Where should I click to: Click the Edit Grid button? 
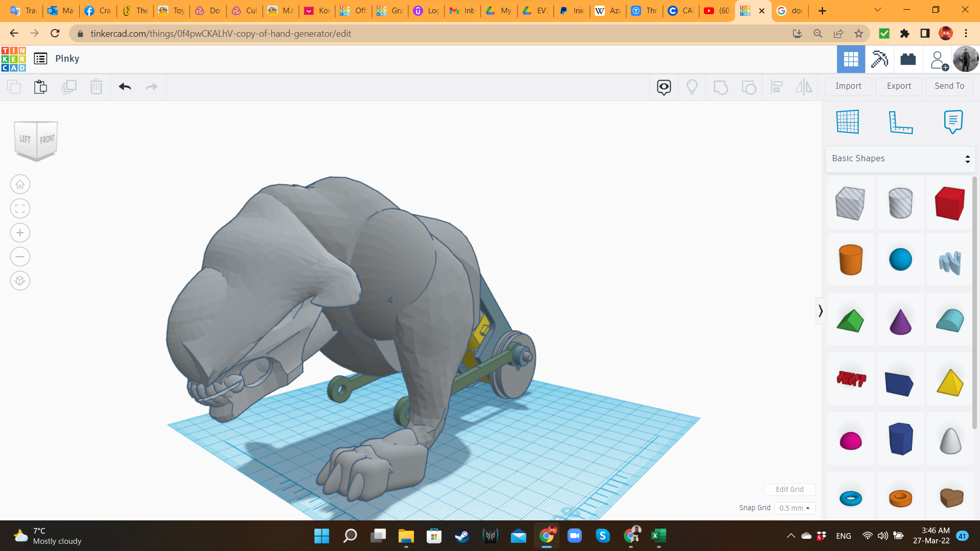(x=789, y=489)
